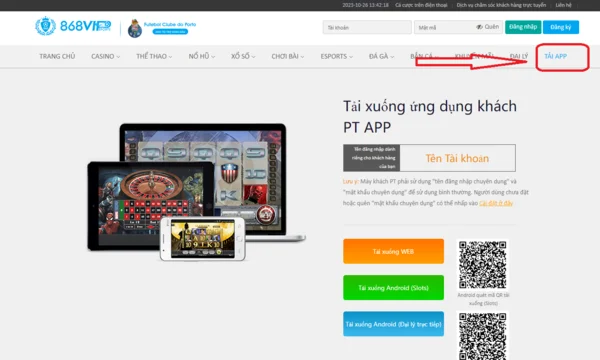Click the green Tải xuống Android (Slots) button
The height and width of the screenshot is (360, 600).
[x=393, y=287]
